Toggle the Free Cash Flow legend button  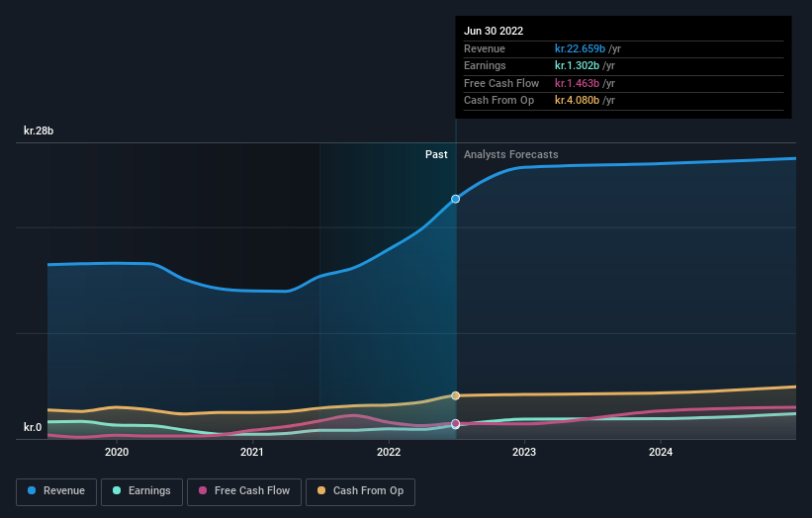tap(244, 491)
